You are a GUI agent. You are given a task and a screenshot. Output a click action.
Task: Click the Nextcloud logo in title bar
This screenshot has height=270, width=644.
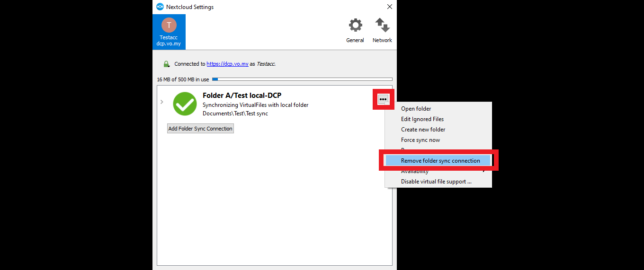160,7
